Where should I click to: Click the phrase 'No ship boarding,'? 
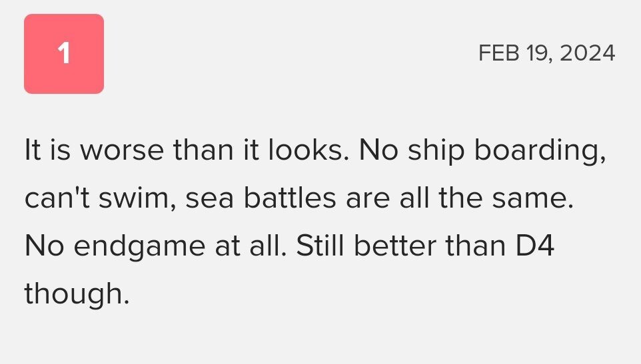pos(482,150)
